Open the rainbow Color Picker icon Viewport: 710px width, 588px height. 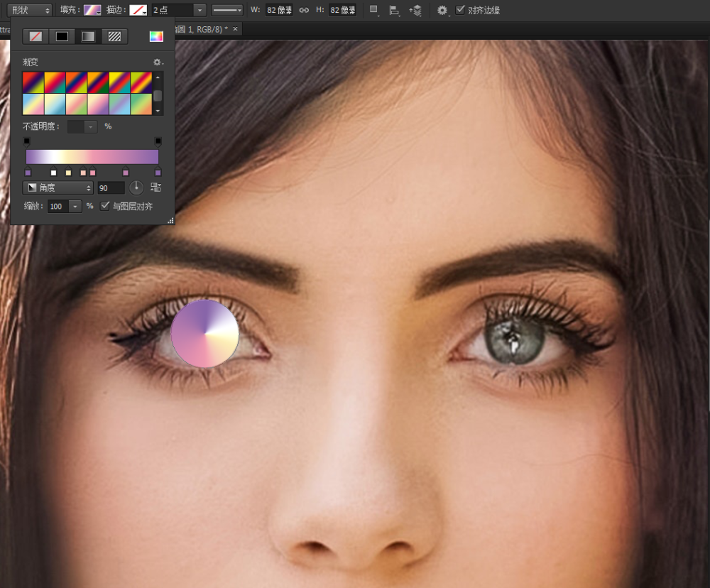pyautogui.click(x=156, y=36)
